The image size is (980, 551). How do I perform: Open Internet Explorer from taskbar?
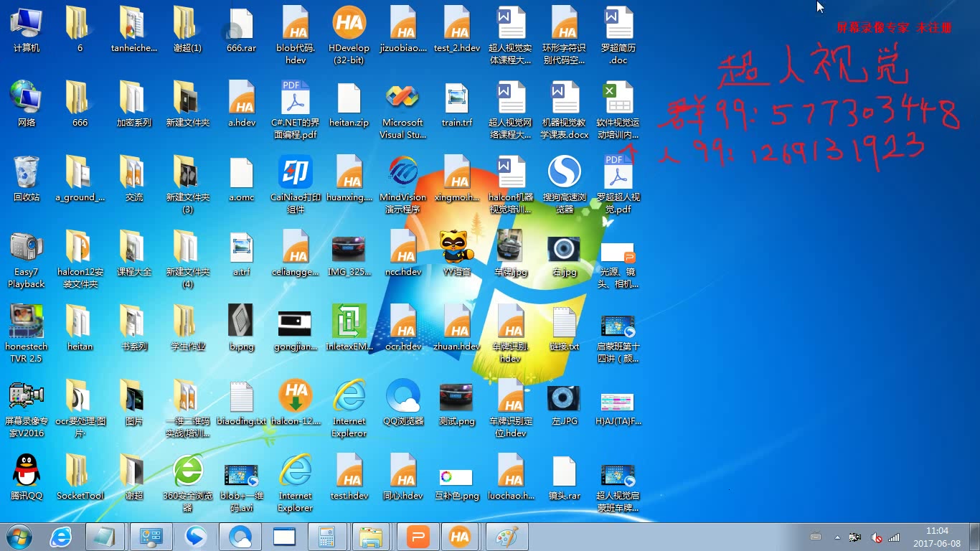tap(61, 537)
